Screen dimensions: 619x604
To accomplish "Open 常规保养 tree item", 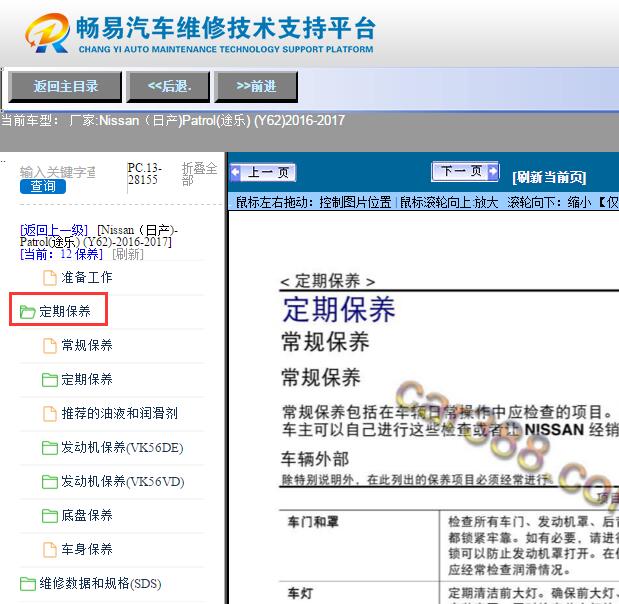I will [x=87, y=345].
